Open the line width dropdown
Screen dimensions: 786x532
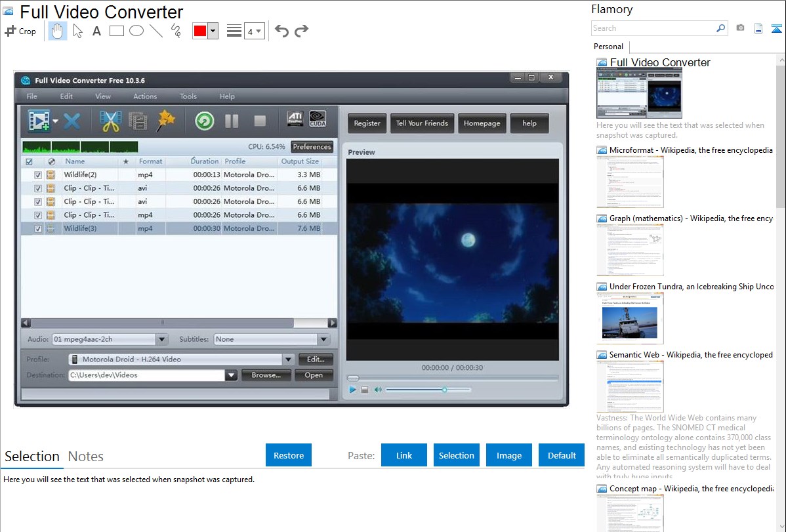[254, 31]
